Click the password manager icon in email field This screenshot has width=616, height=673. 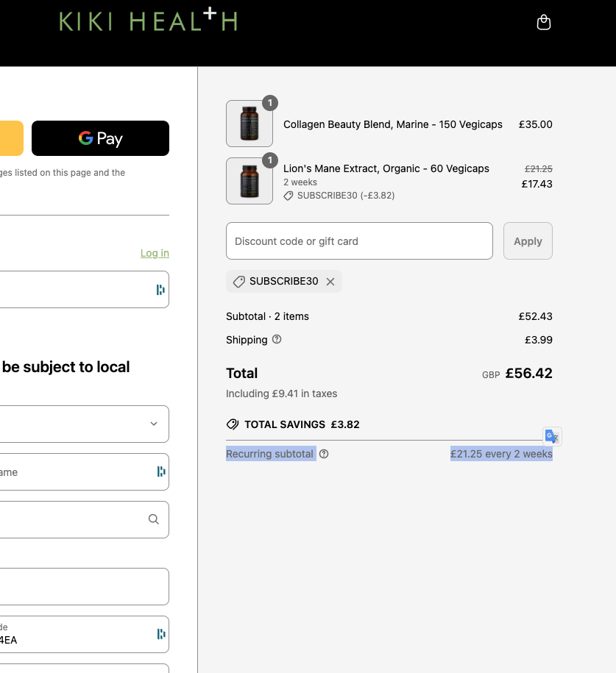point(160,290)
